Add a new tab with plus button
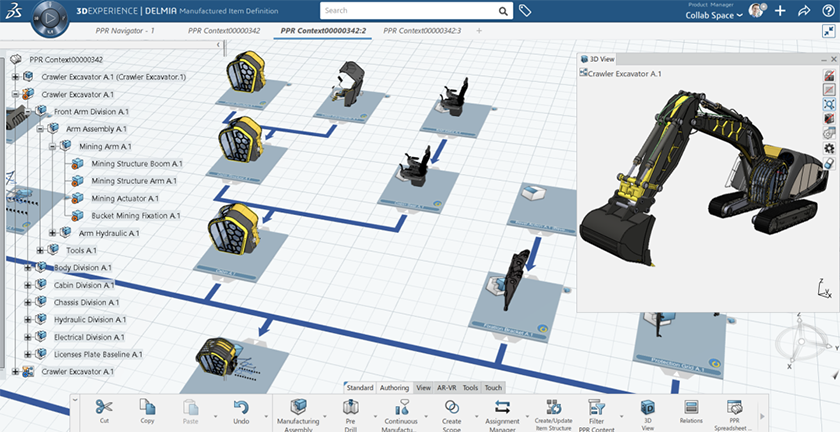The image size is (840, 432). coord(479,31)
